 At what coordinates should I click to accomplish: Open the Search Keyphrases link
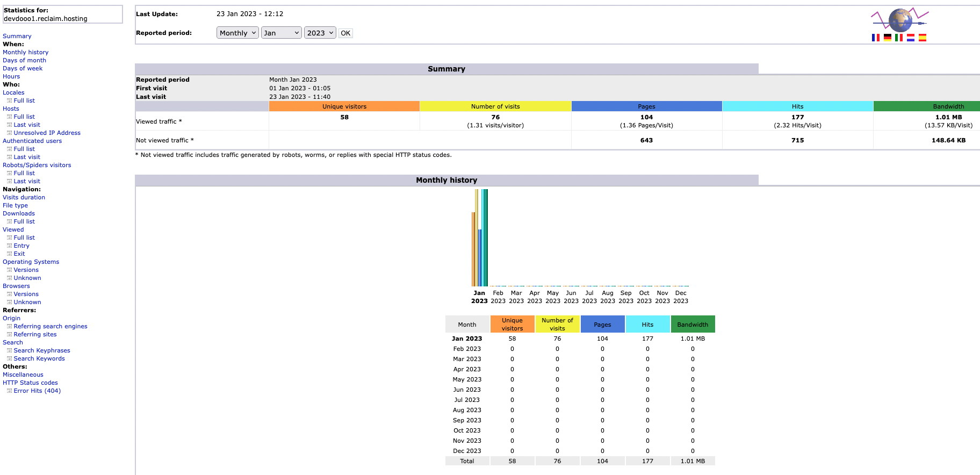pos(42,350)
